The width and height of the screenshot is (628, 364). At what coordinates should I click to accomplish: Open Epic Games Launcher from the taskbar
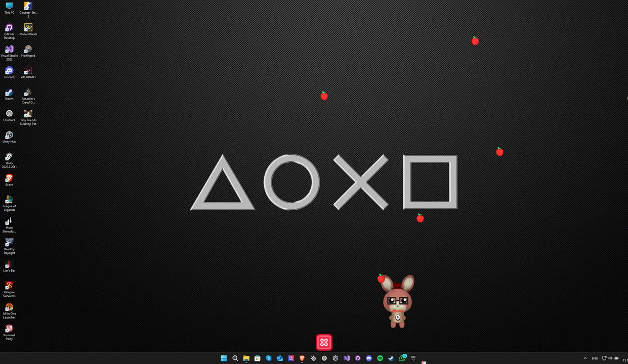coord(413,358)
